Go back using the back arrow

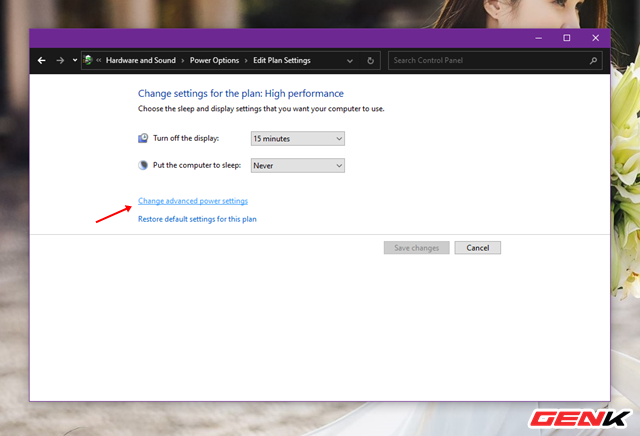[x=41, y=60]
